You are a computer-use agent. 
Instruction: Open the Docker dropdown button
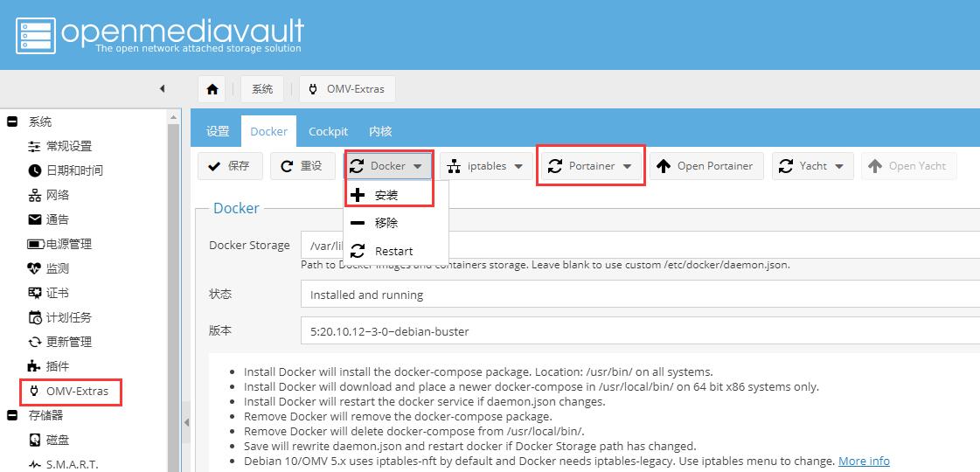387,166
